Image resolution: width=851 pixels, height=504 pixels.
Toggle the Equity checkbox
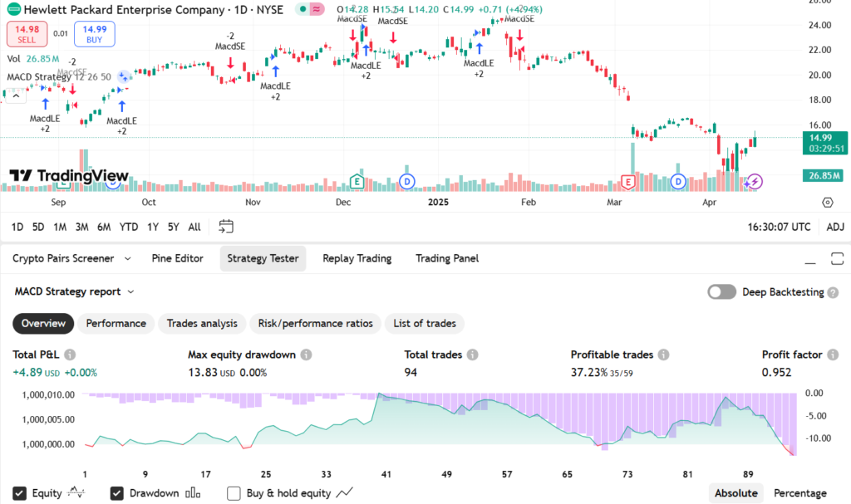pos(19,493)
